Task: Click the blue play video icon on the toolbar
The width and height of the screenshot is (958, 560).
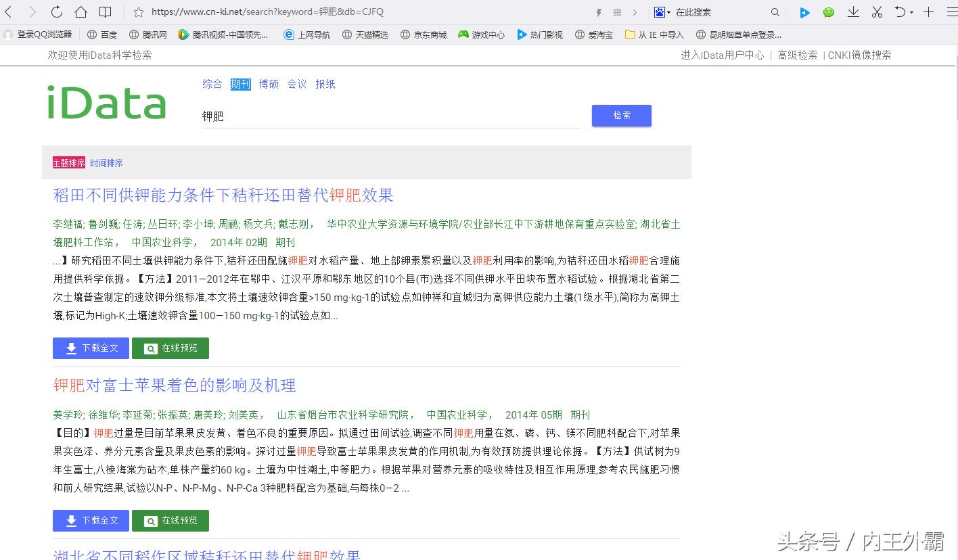Action: tap(805, 11)
